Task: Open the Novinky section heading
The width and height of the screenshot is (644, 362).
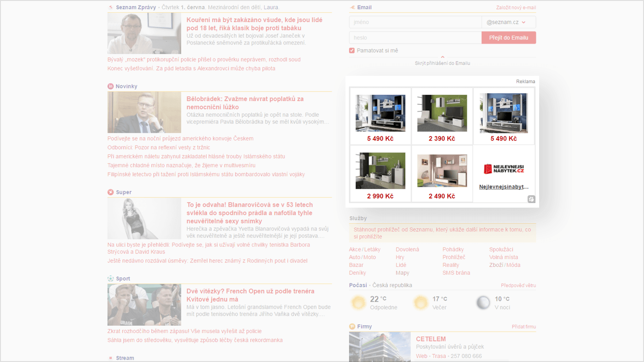Action: [126, 86]
